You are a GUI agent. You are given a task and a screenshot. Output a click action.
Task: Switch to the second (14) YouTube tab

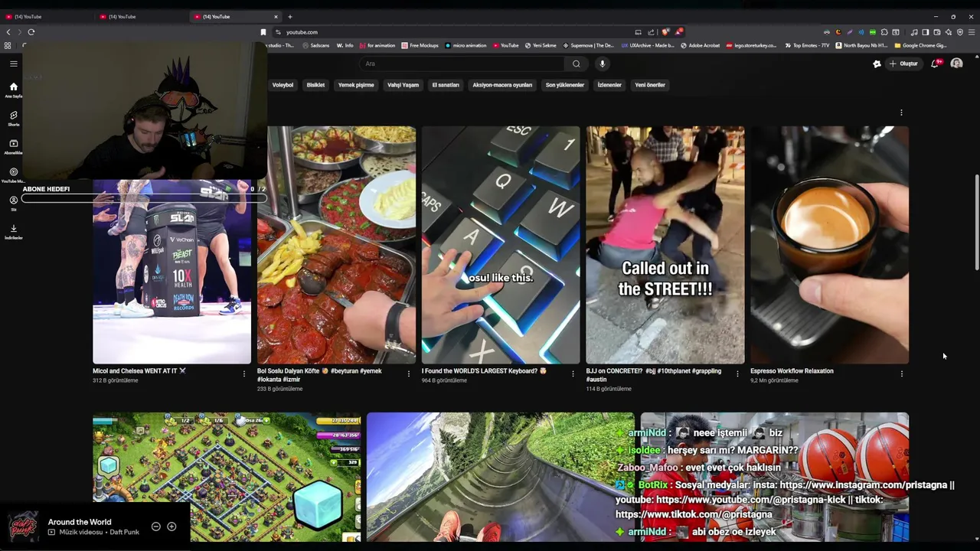point(140,16)
